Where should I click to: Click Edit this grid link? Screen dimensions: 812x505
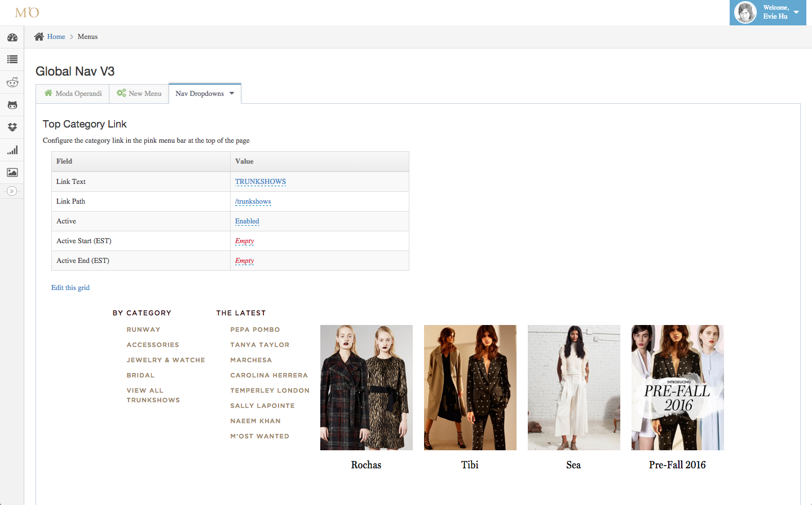[x=70, y=288]
